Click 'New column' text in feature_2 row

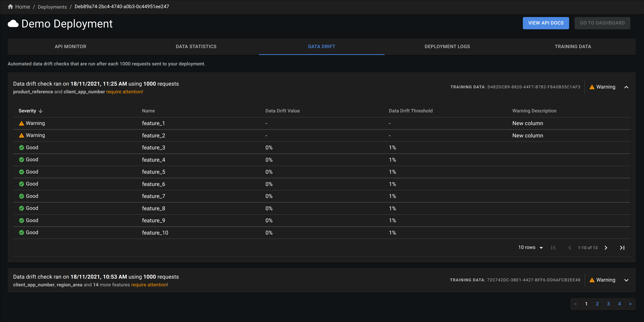coord(528,136)
